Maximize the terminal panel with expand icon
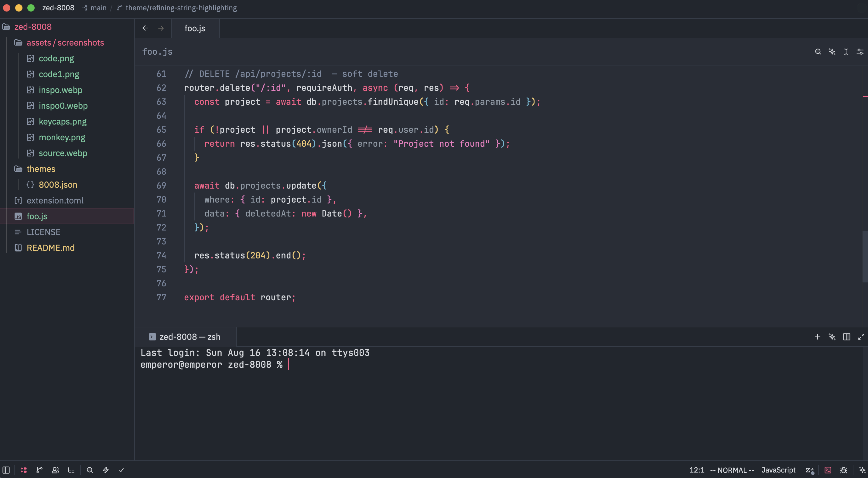The width and height of the screenshot is (868, 478). (x=861, y=337)
